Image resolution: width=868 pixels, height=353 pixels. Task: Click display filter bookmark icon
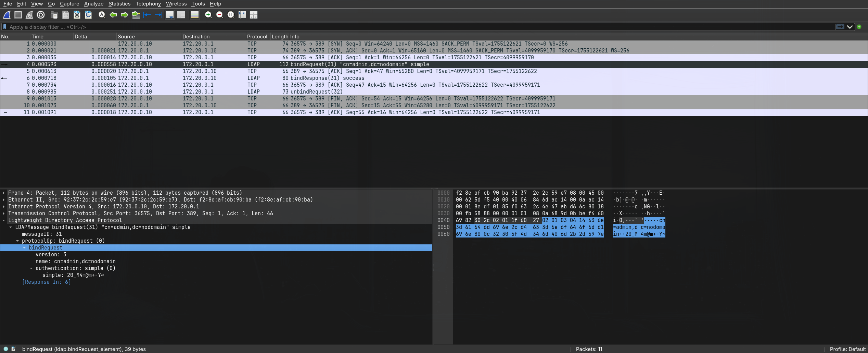5,27
